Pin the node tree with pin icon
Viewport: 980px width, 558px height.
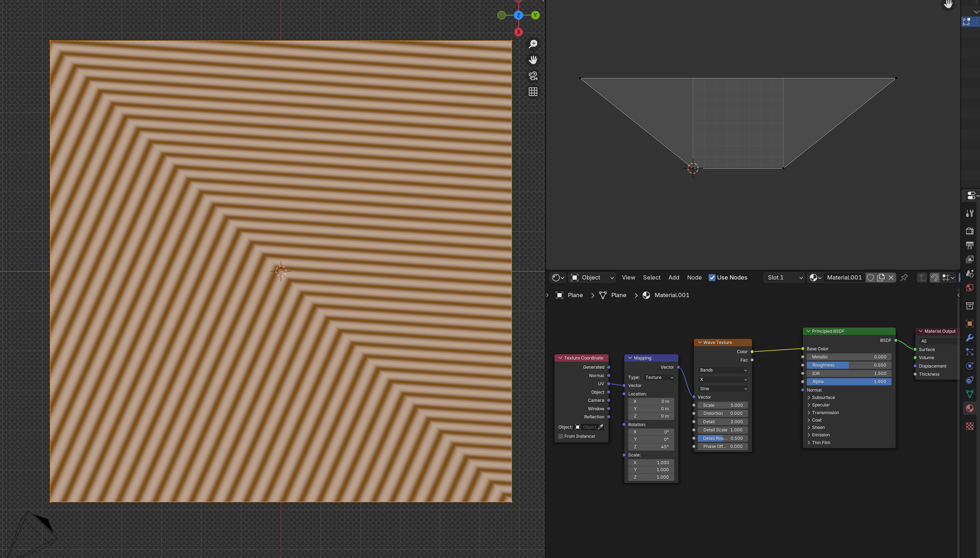(x=904, y=277)
